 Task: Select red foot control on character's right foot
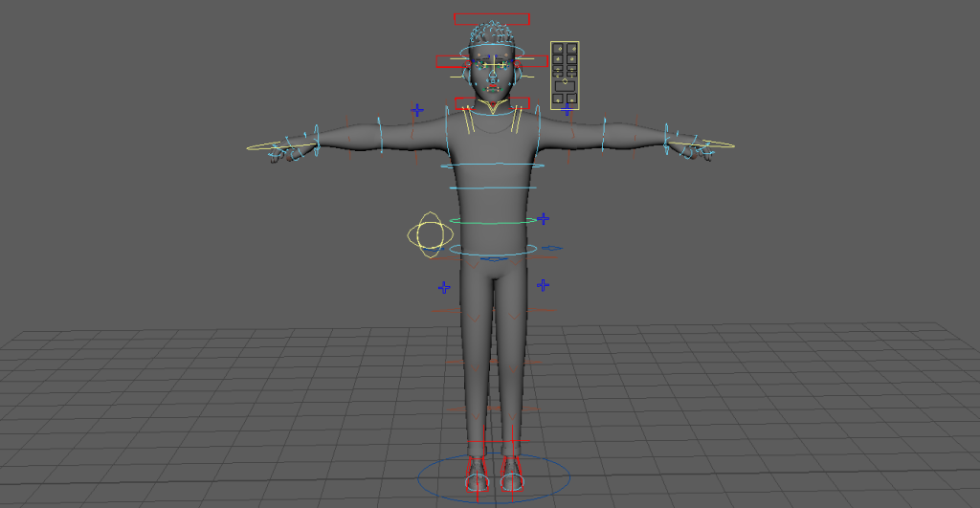(x=478, y=473)
